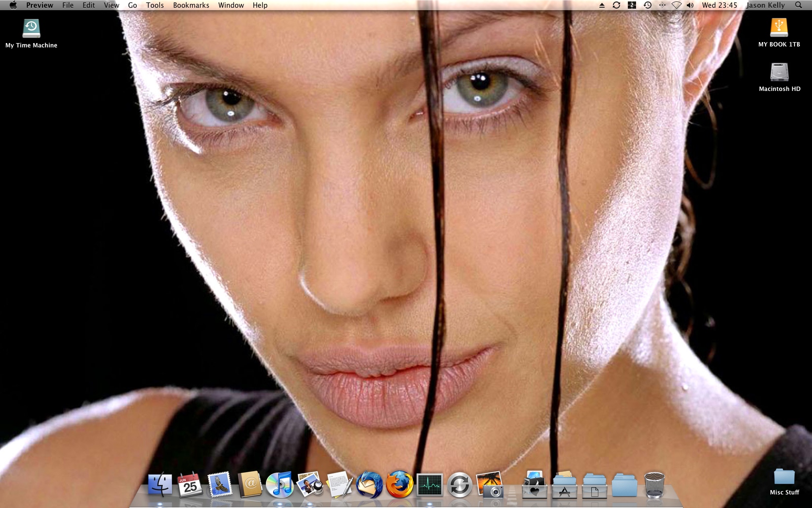Open Activity Monitor in the Dock

point(430,485)
